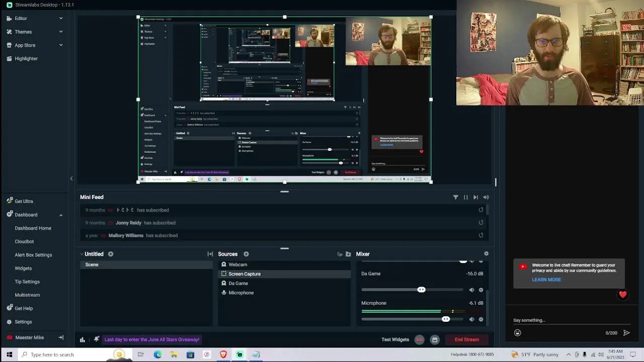This screenshot has height=362, width=644.
Task: Open Brave browser from the taskbar
Action: point(223,354)
